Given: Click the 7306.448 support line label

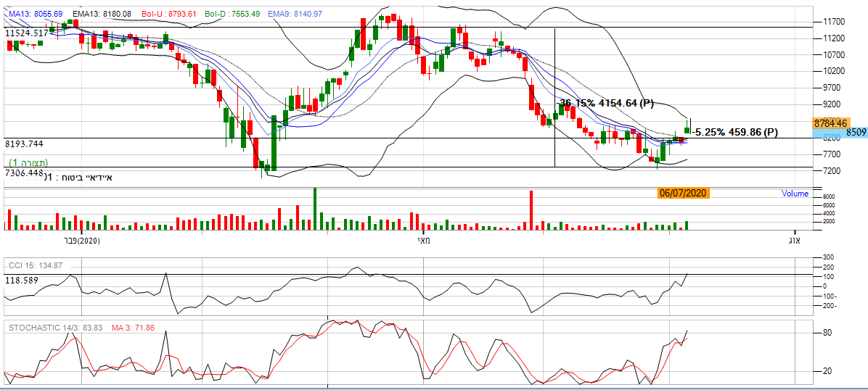Looking at the screenshot, I should (x=25, y=174).
